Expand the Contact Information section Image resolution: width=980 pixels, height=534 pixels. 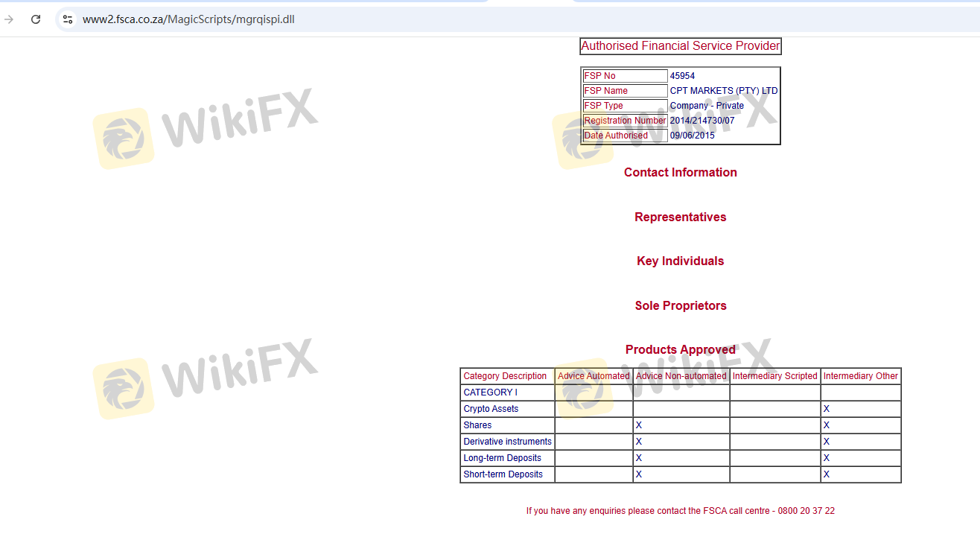coord(681,172)
